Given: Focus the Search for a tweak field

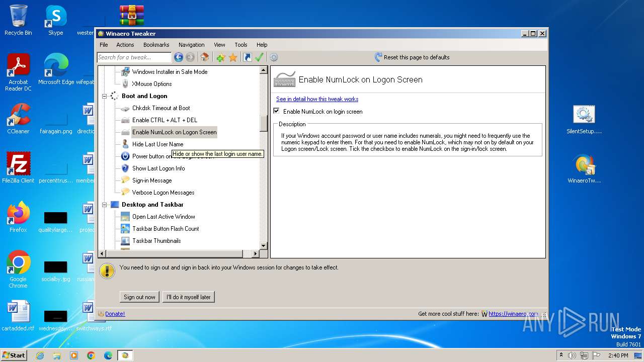Looking at the screenshot, I should point(134,57).
